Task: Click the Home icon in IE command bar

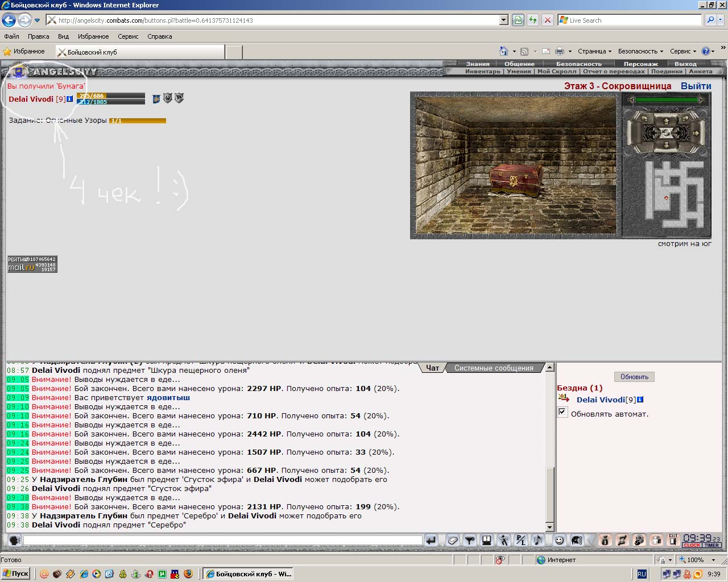Action: click(x=503, y=51)
